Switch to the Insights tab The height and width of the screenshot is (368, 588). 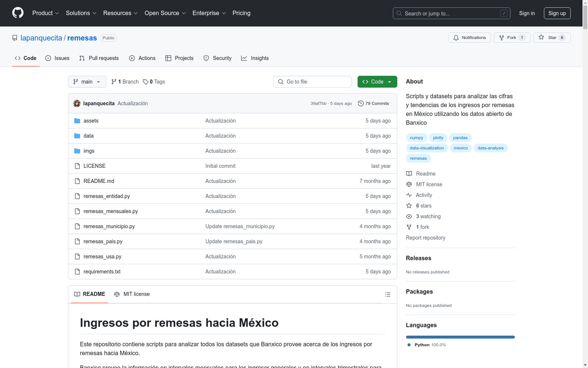pos(255,58)
